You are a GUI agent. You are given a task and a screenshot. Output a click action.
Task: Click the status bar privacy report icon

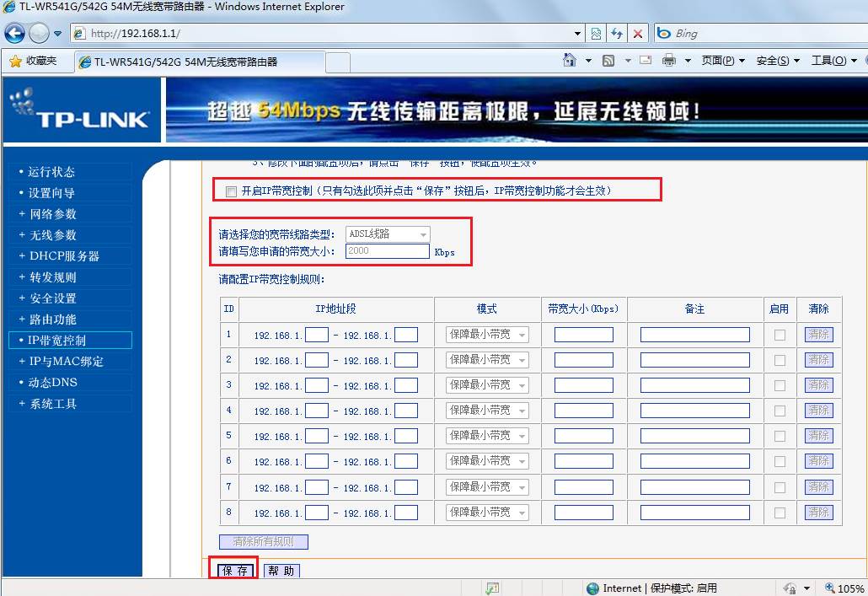pyautogui.click(x=492, y=588)
